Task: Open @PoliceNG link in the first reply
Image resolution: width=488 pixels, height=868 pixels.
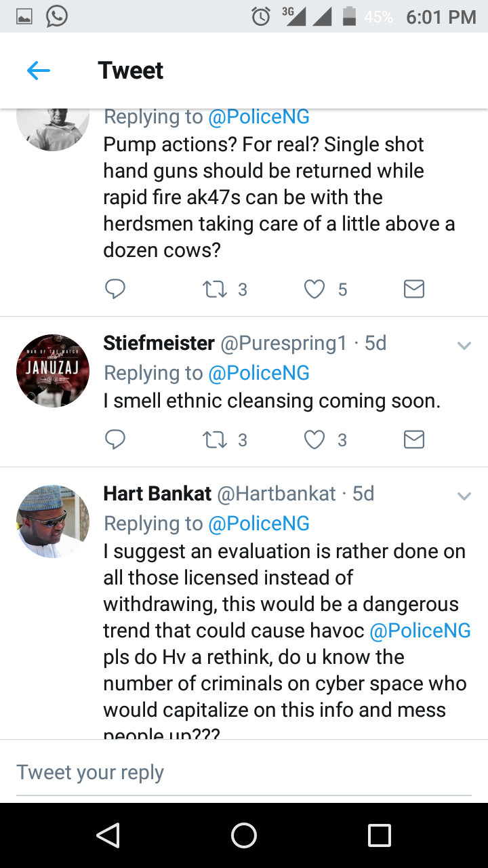Action: tap(258, 117)
